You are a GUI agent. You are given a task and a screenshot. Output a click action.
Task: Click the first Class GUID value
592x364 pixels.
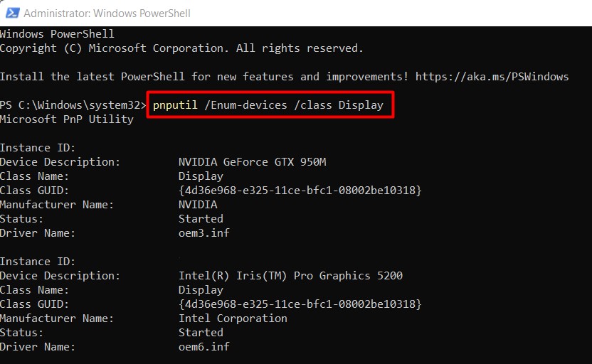tap(300, 190)
